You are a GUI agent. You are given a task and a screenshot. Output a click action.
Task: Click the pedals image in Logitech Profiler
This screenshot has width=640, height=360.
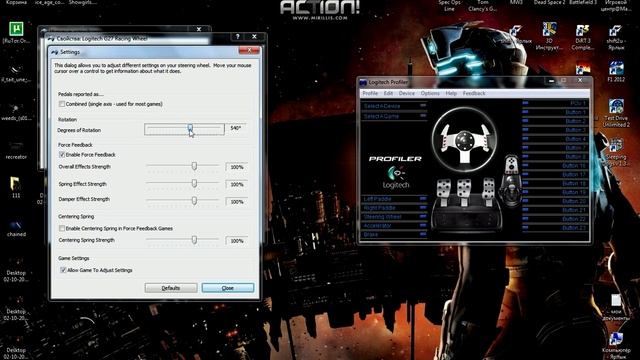[466, 204]
